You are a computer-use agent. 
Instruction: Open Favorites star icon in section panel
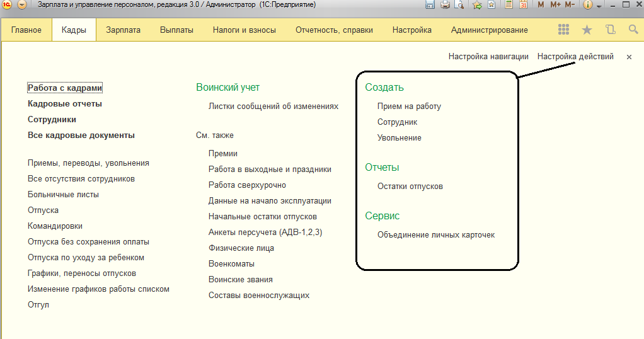(x=587, y=30)
